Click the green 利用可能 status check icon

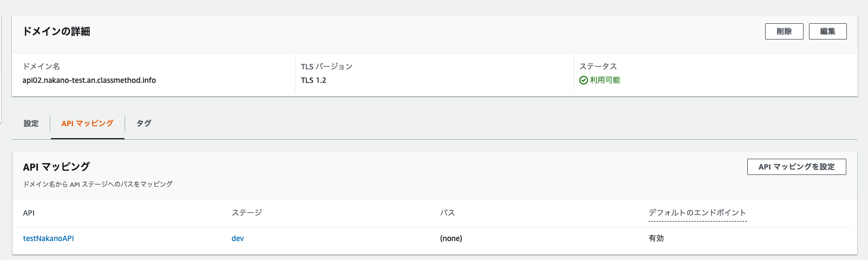tap(583, 80)
